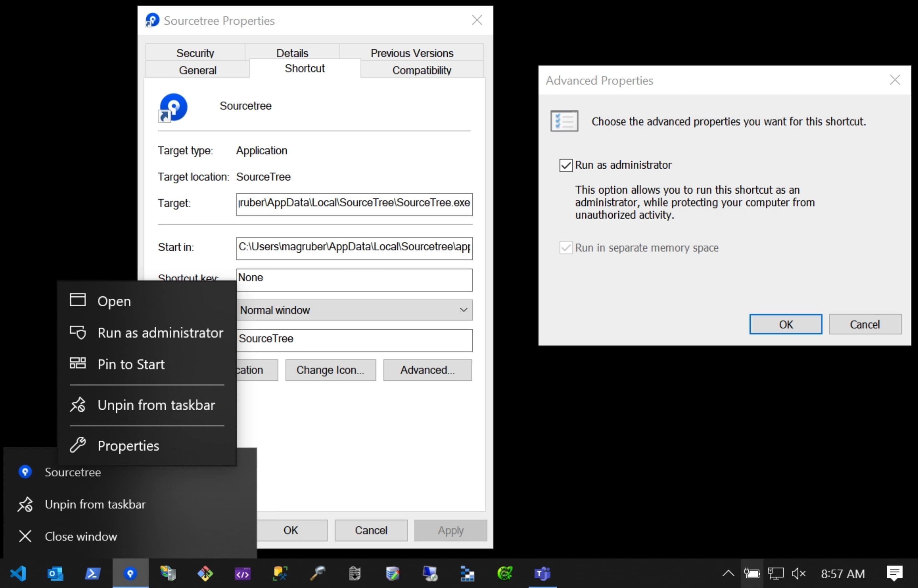
Task: Click OK in Sourcetree Properties
Action: (x=291, y=530)
